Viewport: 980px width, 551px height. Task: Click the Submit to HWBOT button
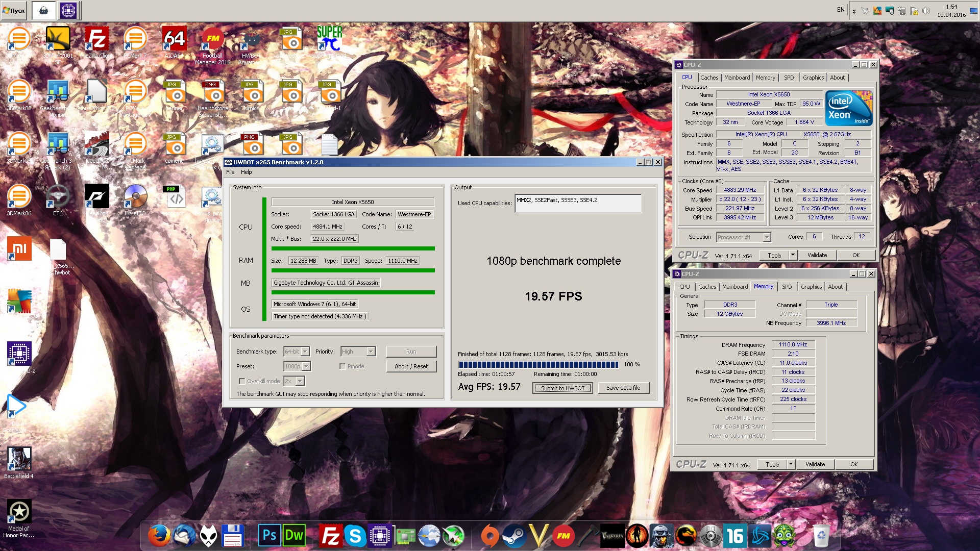tap(562, 388)
